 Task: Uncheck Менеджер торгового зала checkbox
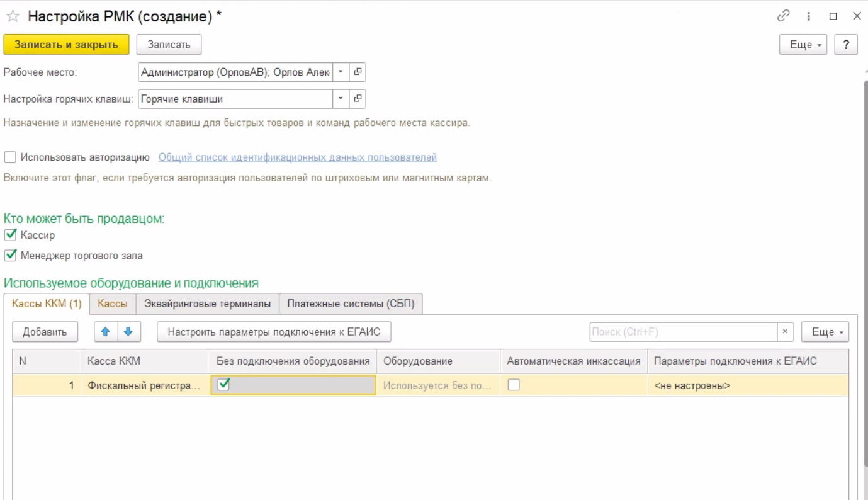point(10,256)
